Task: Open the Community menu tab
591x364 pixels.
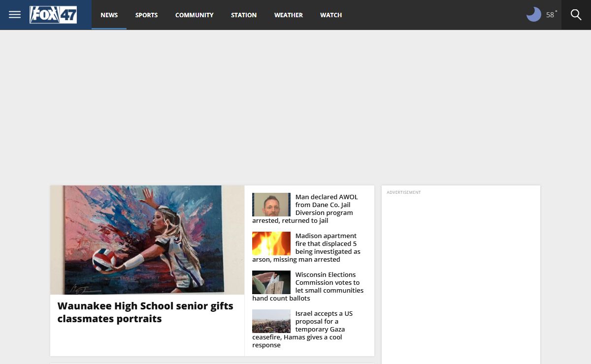Action: point(195,15)
